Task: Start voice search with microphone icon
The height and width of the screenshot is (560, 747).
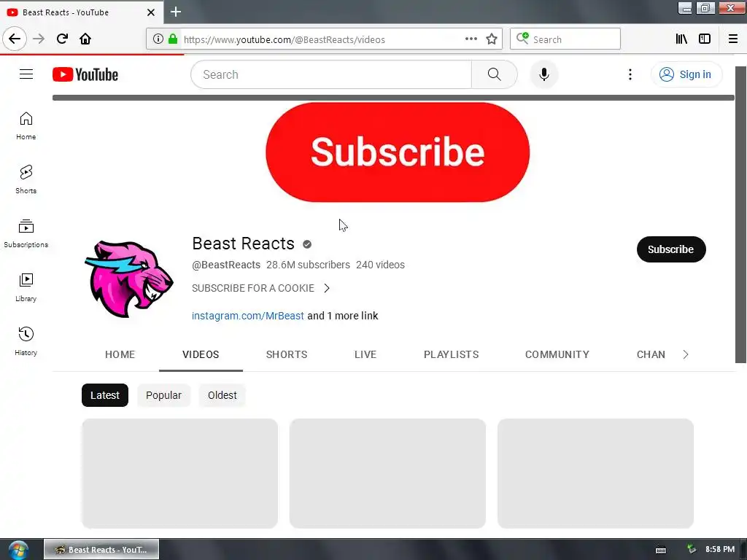Action: [x=543, y=75]
